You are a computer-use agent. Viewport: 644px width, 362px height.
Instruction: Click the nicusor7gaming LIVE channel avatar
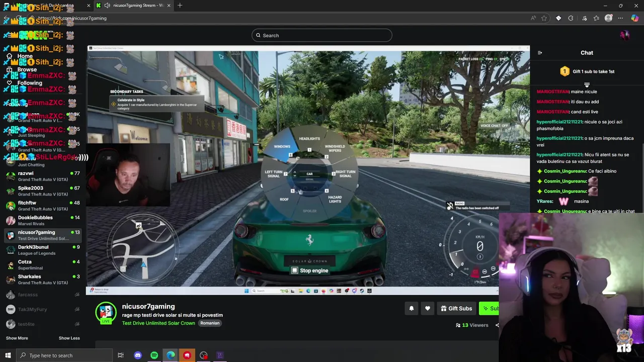106,313
